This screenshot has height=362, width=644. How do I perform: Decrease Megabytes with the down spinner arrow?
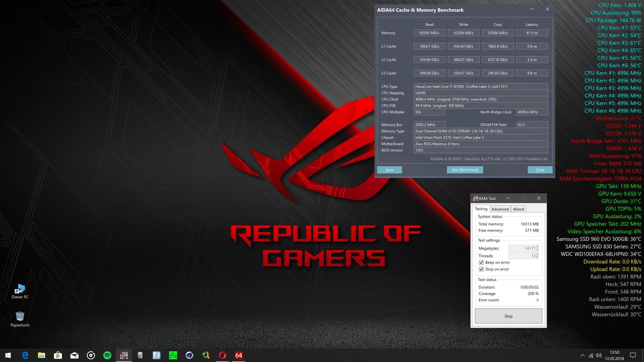pyautogui.click(x=537, y=250)
